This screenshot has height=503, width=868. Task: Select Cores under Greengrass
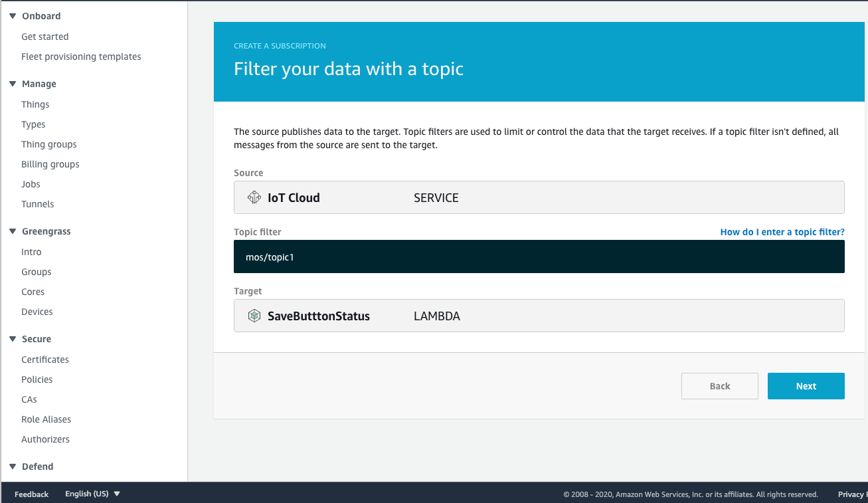click(33, 291)
